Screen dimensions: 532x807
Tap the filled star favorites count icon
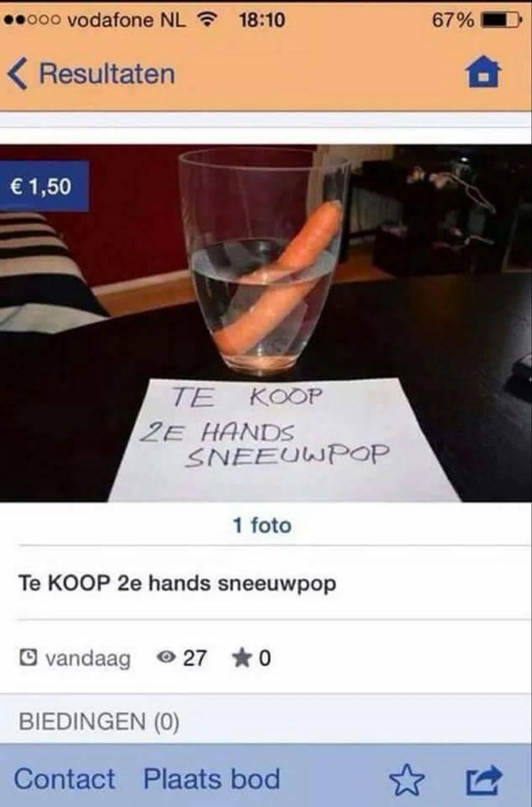tap(241, 658)
